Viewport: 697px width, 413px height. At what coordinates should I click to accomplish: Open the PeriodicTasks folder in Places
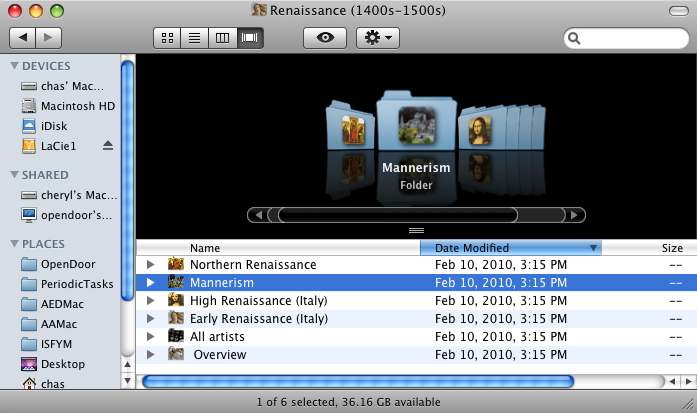pos(67,284)
